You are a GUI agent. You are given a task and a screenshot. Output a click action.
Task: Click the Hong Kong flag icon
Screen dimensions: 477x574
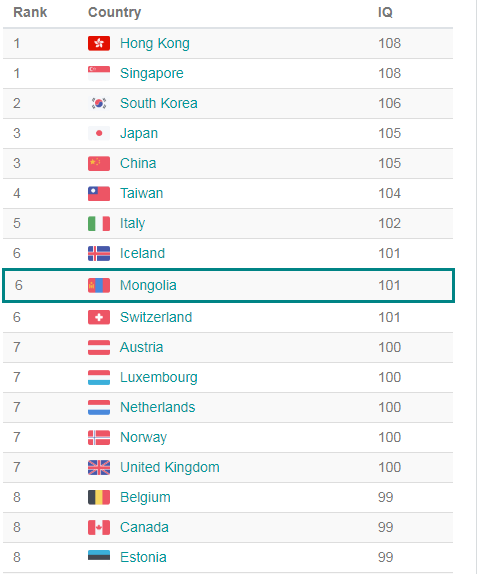click(99, 44)
